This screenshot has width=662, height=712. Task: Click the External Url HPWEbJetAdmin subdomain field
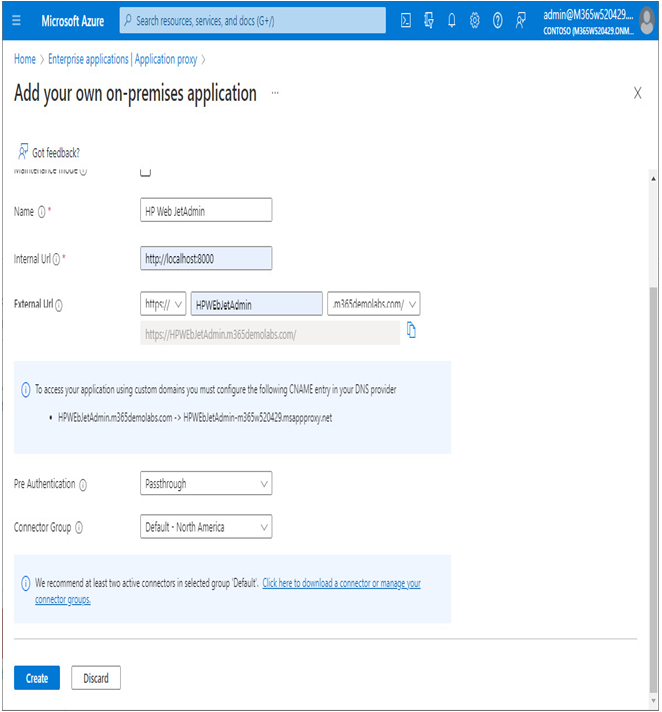pos(257,304)
